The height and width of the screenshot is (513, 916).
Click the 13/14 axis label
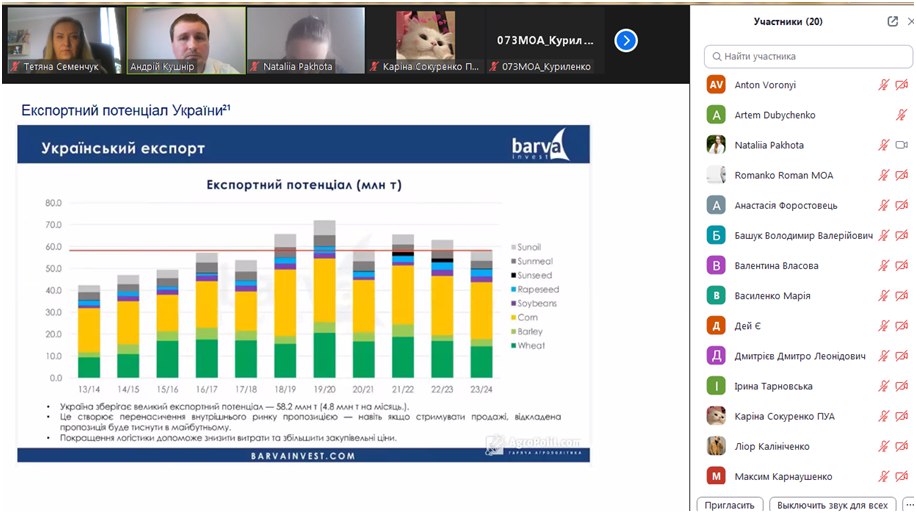[89, 389]
